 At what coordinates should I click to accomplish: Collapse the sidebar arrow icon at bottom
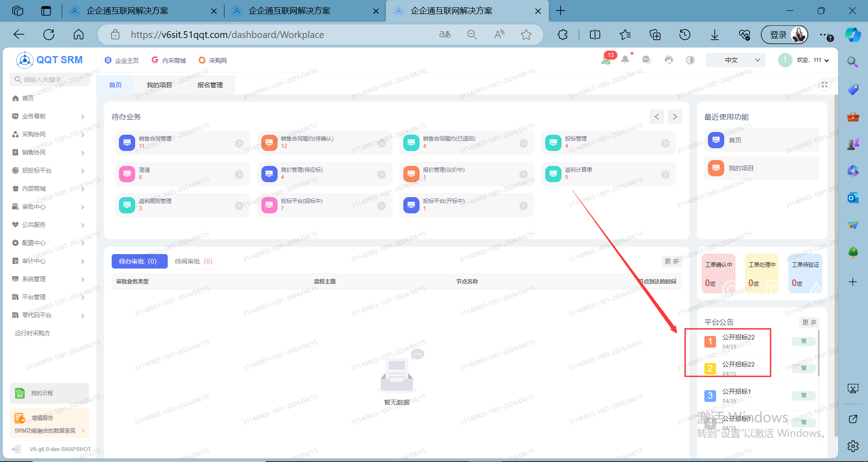[x=16, y=449]
